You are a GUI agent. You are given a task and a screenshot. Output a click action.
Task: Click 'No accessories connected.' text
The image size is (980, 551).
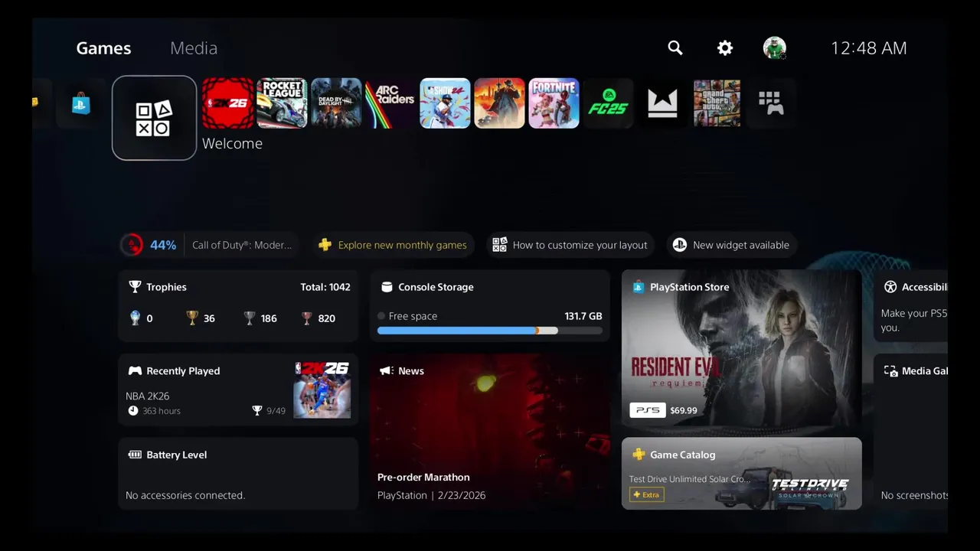[185, 495]
